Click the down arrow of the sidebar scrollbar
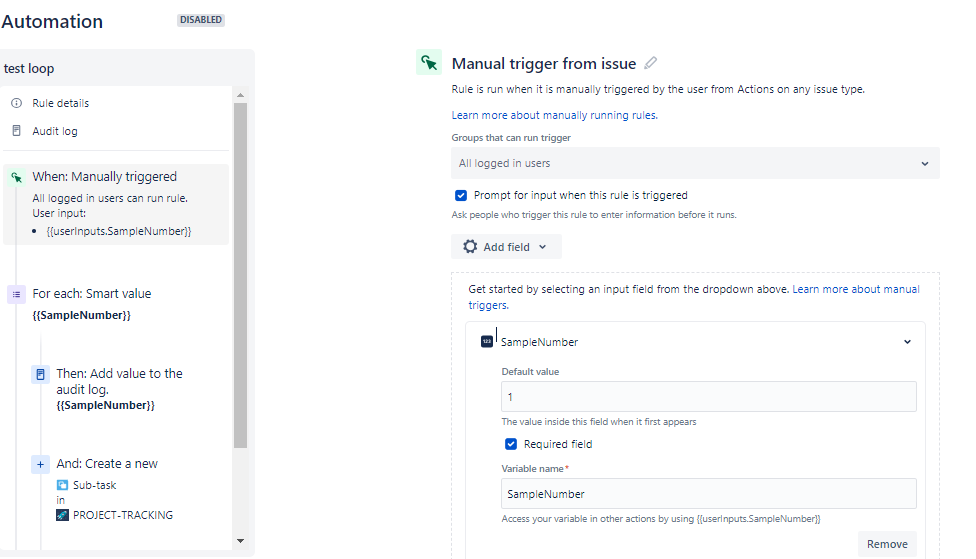This screenshot has height=559, width=976. pyautogui.click(x=240, y=540)
